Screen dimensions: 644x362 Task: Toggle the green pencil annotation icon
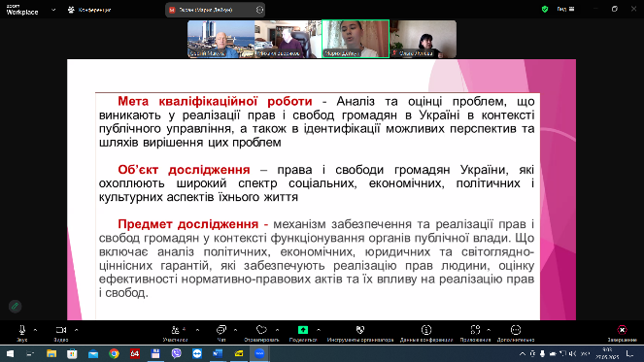pyautogui.click(x=16, y=306)
